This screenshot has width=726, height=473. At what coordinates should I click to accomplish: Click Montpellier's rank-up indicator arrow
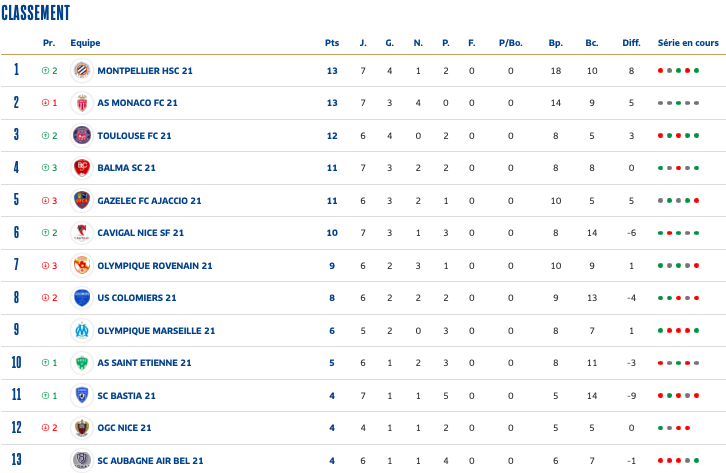pyautogui.click(x=46, y=71)
